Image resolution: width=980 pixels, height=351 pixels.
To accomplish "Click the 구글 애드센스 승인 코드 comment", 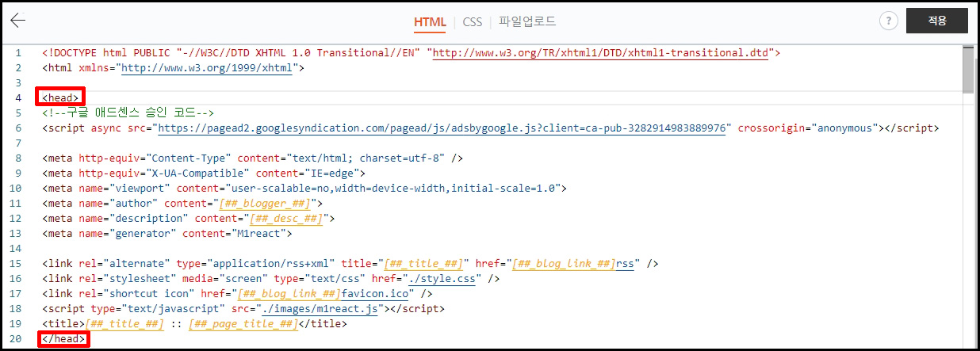I will pyautogui.click(x=128, y=113).
